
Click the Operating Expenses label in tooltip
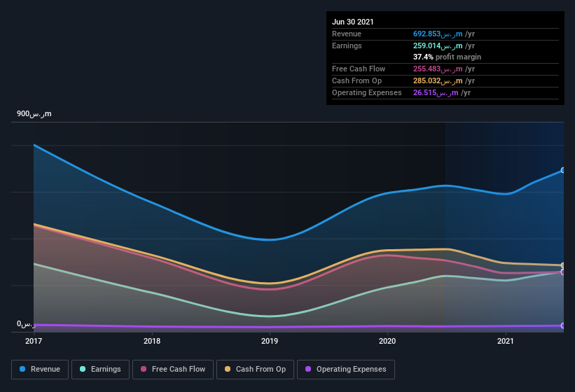[x=367, y=92]
